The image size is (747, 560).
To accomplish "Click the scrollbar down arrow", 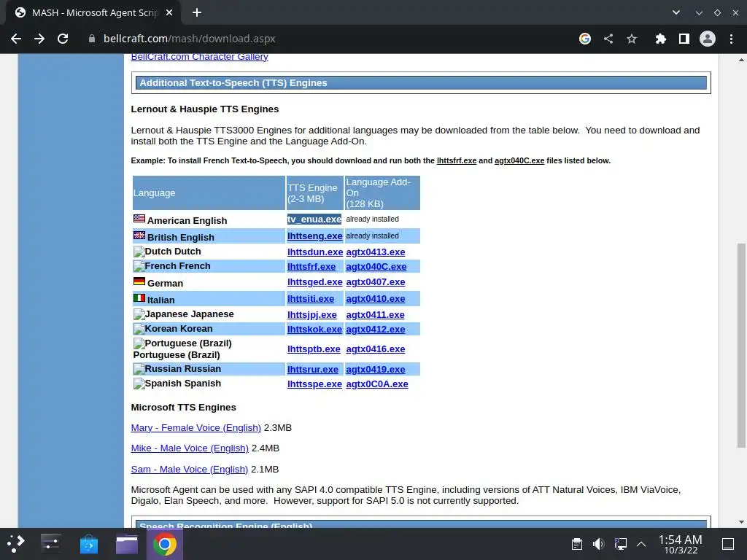I will click(741, 522).
